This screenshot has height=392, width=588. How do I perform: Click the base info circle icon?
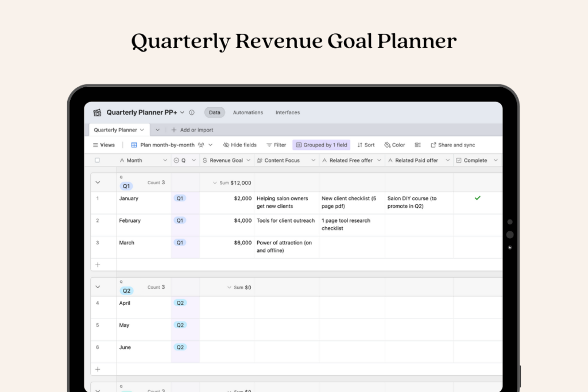192,112
